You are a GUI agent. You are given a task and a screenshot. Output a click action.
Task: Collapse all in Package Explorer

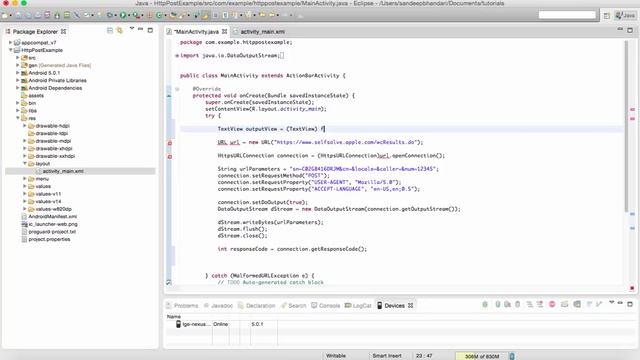pyautogui.click(x=110, y=31)
